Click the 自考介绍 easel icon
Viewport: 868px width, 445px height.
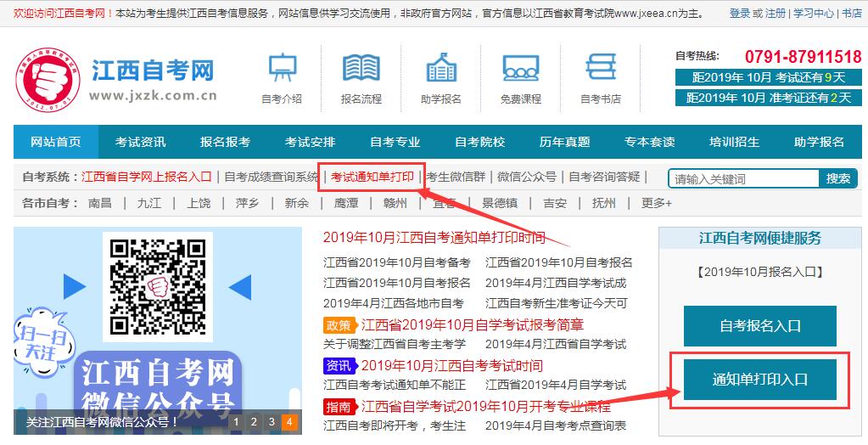[x=282, y=68]
